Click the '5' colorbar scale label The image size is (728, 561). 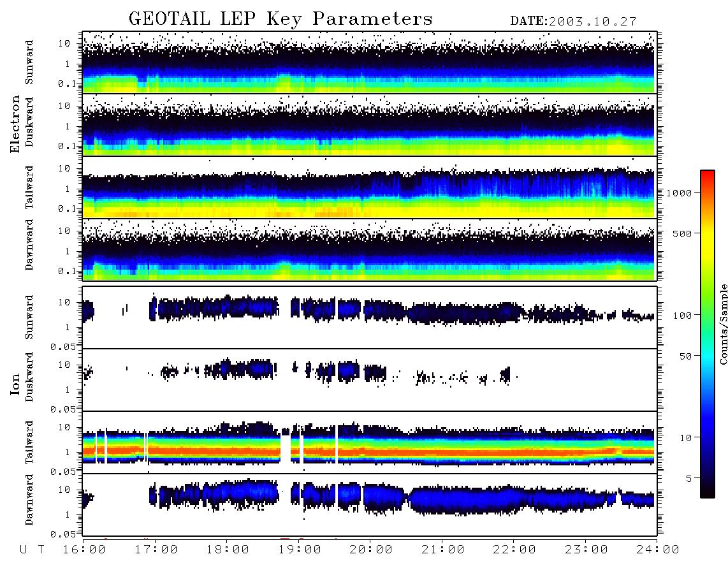688,479
